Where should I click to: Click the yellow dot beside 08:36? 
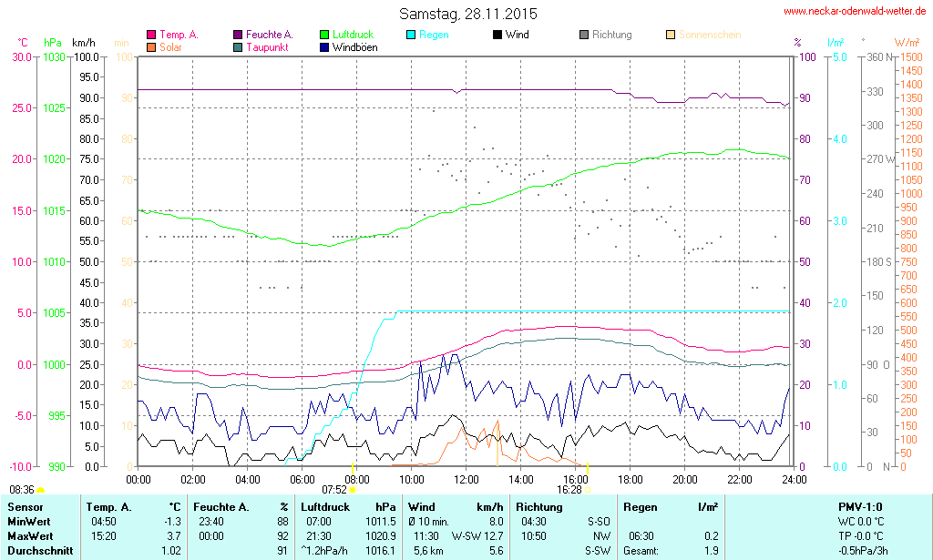click(x=40, y=491)
